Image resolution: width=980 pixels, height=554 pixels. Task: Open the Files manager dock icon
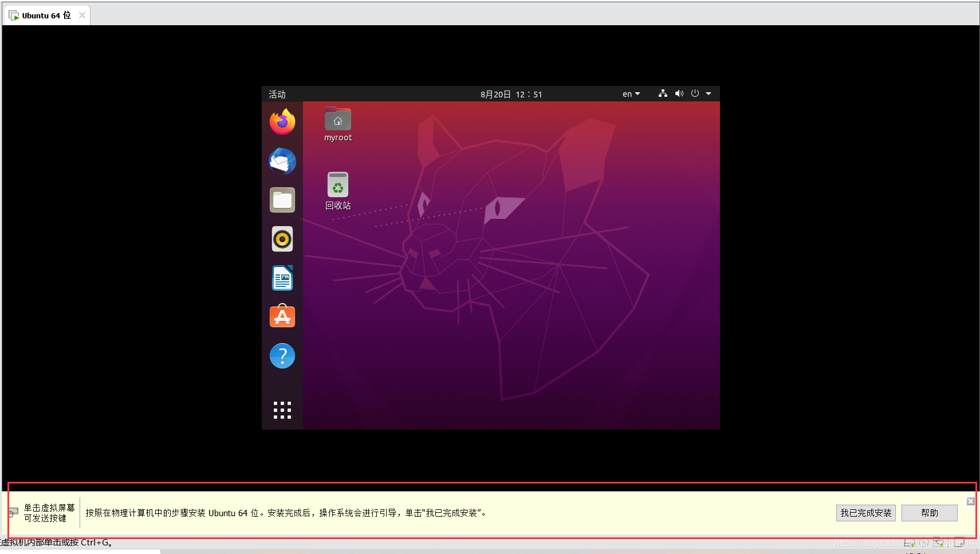[282, 200]
